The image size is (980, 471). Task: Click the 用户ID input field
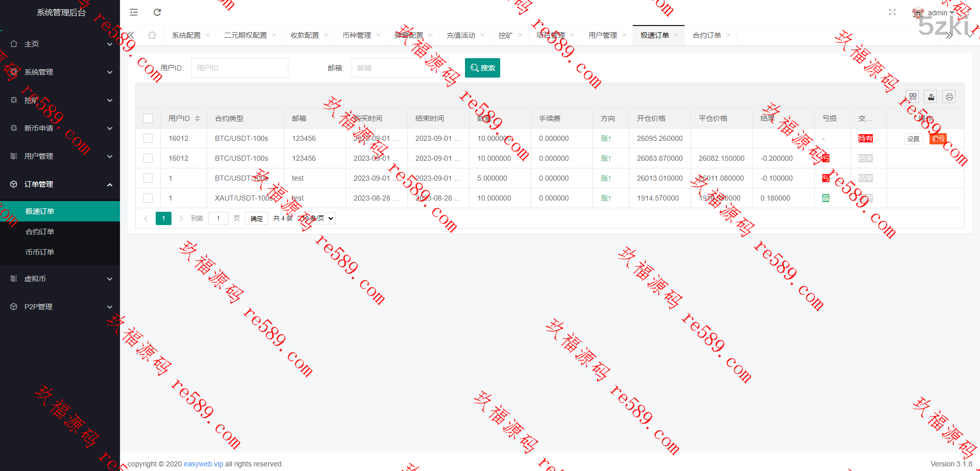[239, 68]
